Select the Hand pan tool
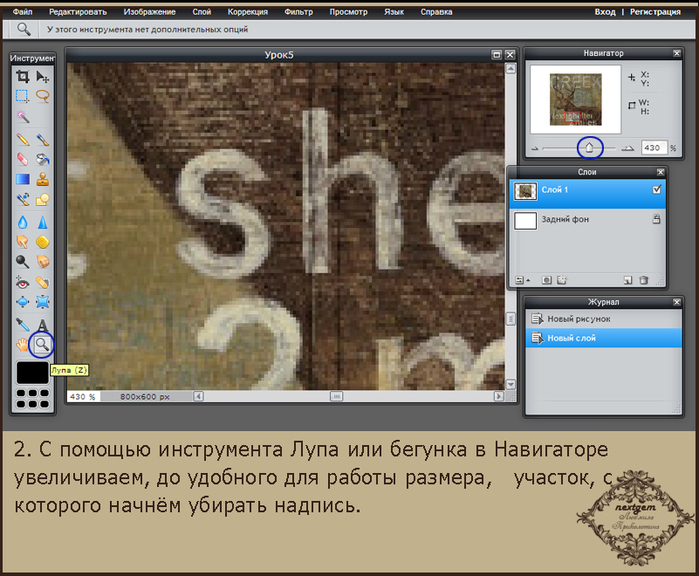Image resolution: width=699 pixels, height=576 pixels. pos(22,344)
